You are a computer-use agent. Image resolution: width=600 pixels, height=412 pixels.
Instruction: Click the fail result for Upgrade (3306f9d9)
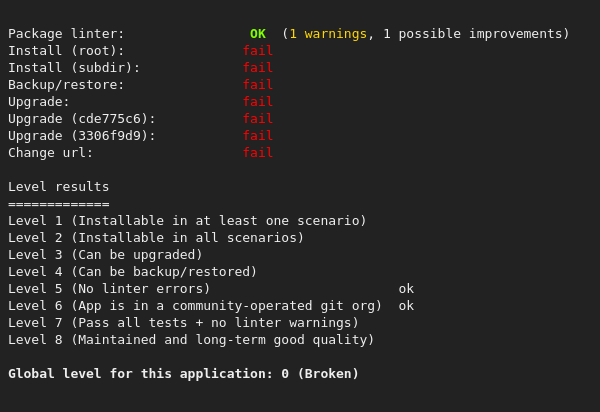point(257,136)
